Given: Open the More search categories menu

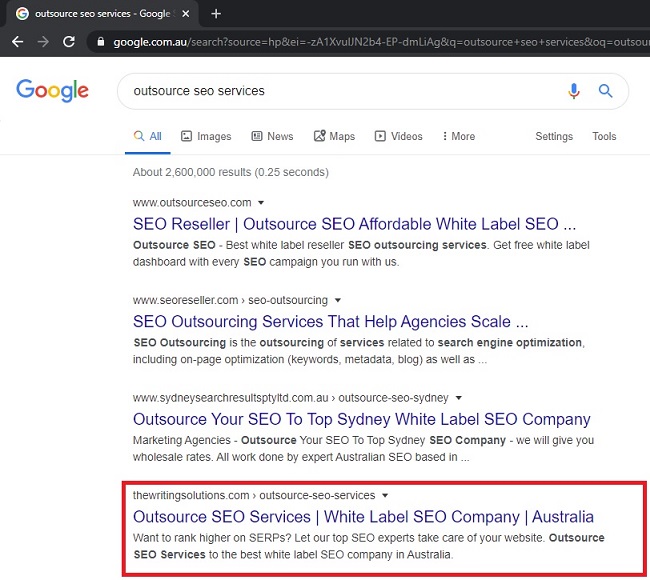Looking at the screenshot, I should click(x=458, y=136).
